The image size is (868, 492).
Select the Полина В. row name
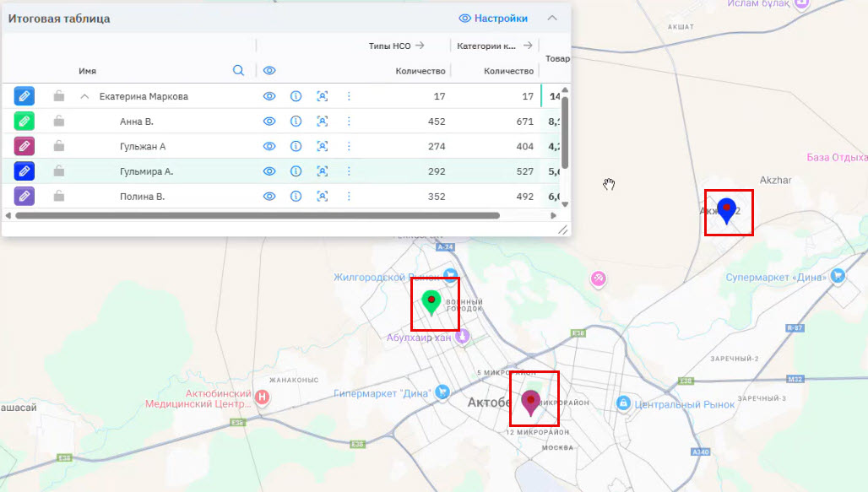(142, 197)
